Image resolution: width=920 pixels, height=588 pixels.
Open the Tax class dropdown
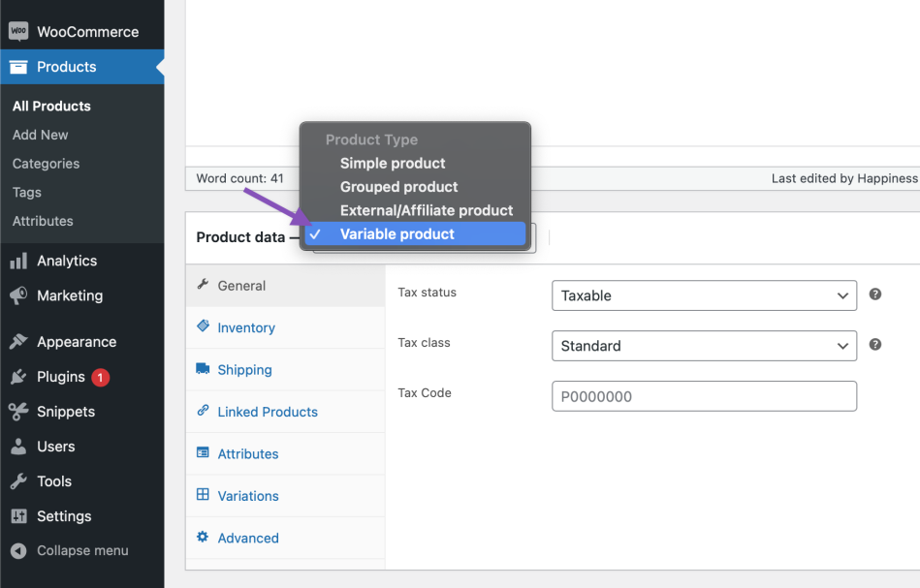[x=704, y=346]
